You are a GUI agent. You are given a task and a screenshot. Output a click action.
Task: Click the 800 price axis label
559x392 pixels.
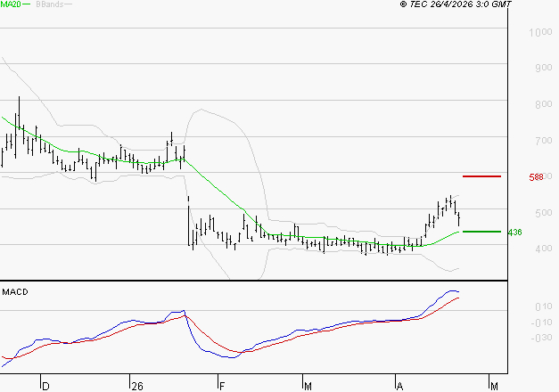click(544, 104)
